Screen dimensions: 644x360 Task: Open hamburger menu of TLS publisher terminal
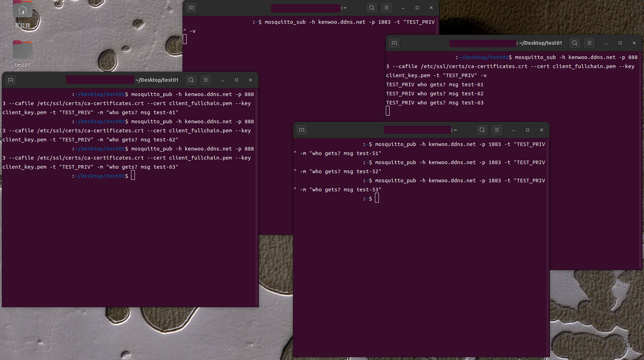tap(206, 80)
